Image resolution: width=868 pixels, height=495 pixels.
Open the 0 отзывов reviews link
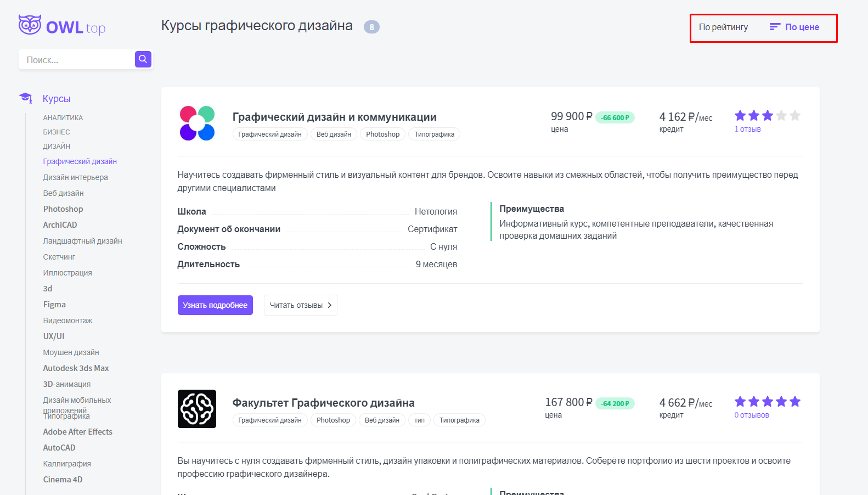[752, 415]
